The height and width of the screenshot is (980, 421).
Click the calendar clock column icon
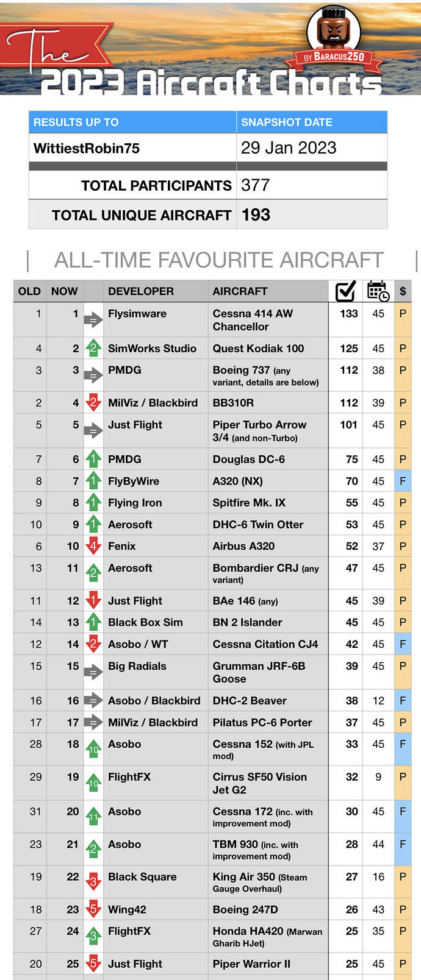378,291
